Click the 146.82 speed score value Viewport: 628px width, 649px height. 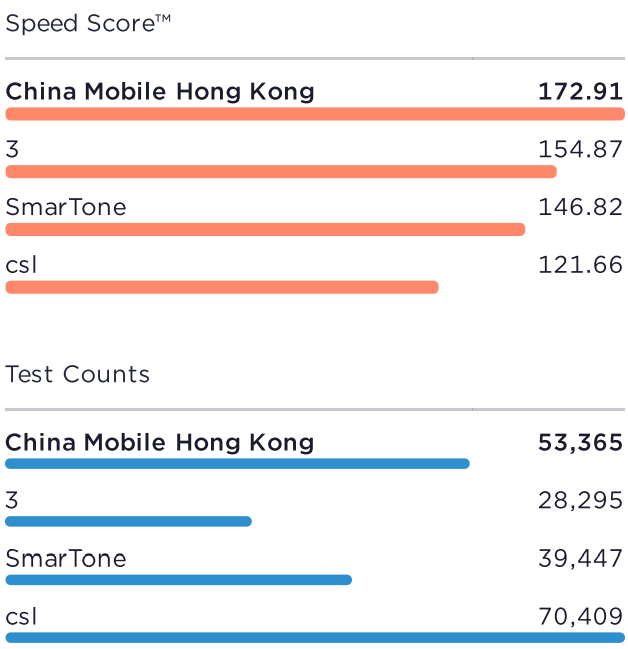[x=580, y=208]
